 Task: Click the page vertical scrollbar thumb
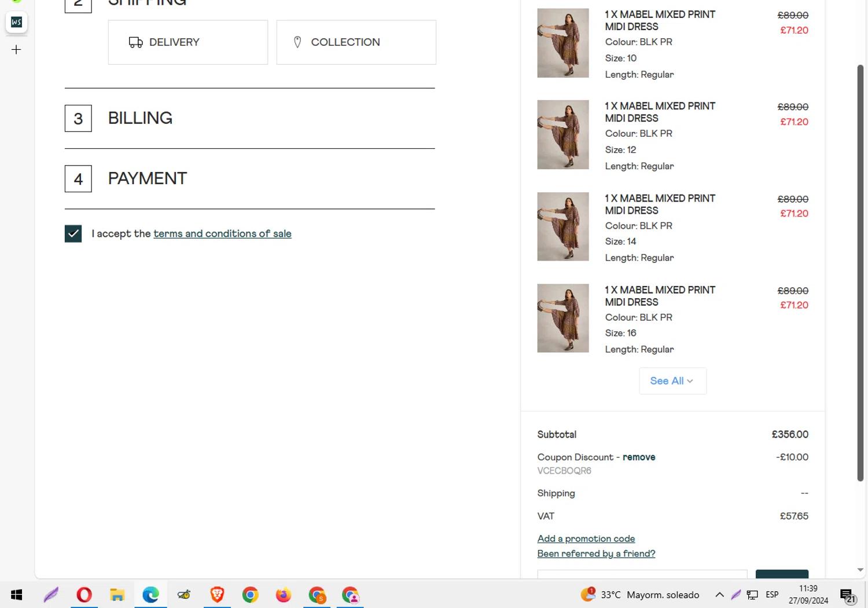tap(860, 272)
